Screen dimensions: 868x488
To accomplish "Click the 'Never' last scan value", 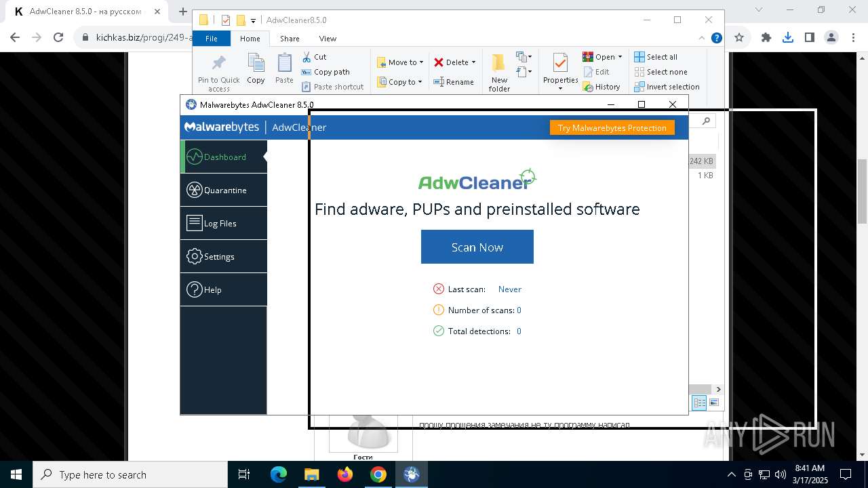I will [510, 289].
